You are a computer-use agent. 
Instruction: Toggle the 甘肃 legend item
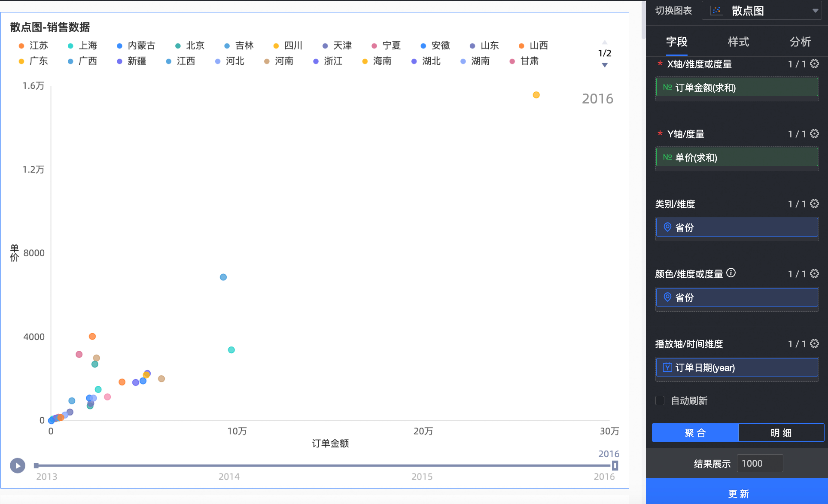point(524,61)
